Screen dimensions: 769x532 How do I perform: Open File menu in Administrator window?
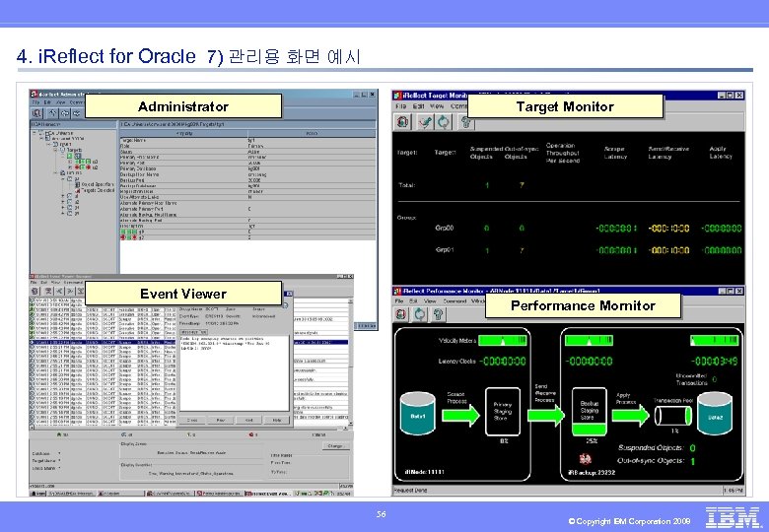click(35, 102)
